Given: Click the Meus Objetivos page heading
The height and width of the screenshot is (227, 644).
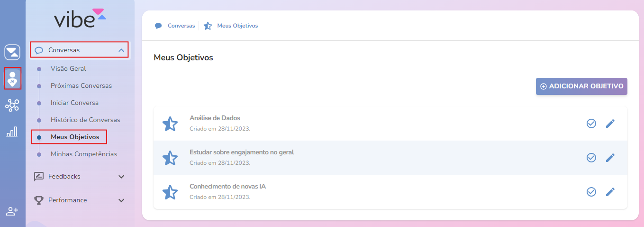Looking at the screenshot, I should 183,58.
